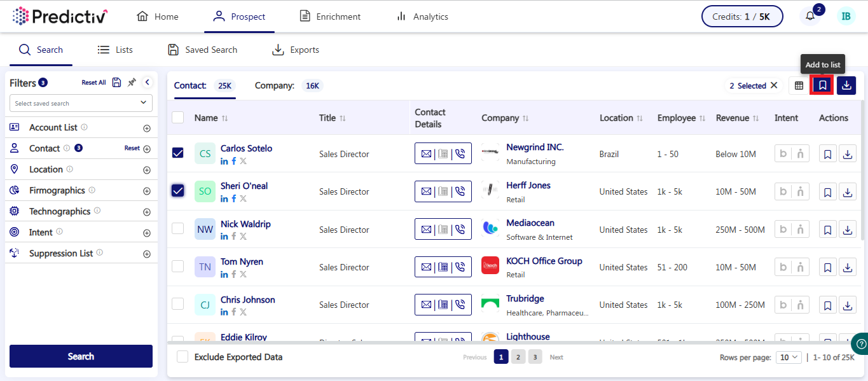Save the current filter search

point(117,83)
